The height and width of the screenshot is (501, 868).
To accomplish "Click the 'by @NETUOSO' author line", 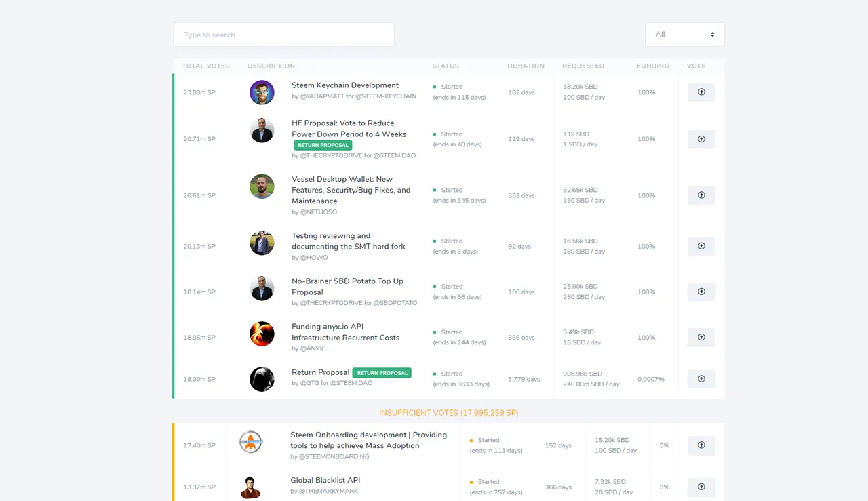I will point(314,212).
